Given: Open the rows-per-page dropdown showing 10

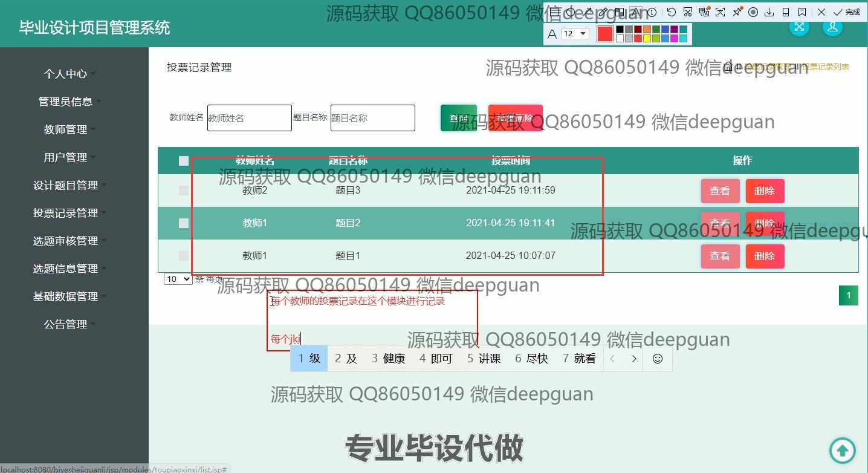Looking at the screenshot, I should pos(178,279).
